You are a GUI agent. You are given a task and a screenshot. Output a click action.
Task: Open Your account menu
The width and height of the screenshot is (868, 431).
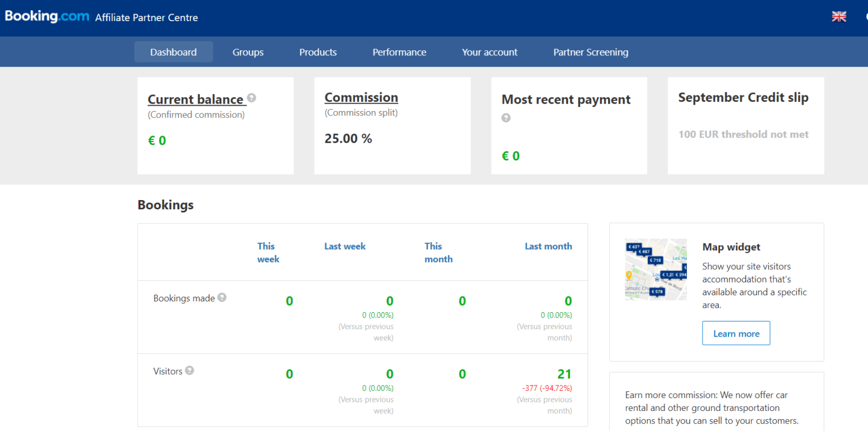(489, 52)
